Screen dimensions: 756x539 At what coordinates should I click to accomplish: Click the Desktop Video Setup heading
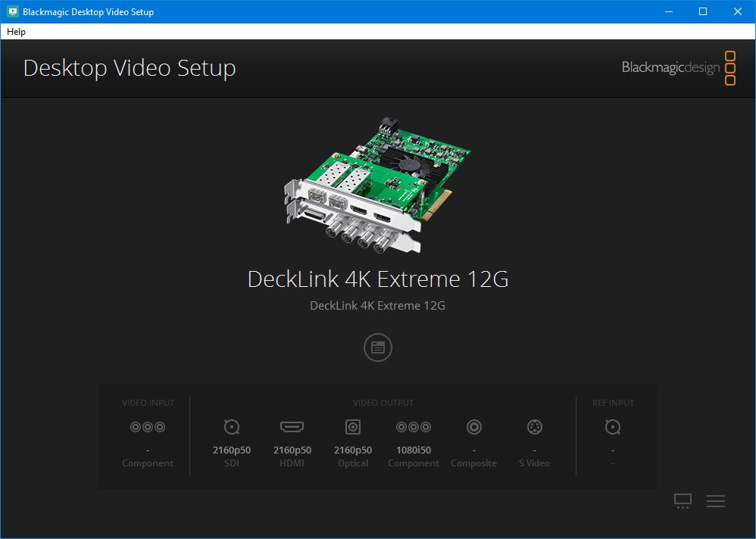click(130, 67)
